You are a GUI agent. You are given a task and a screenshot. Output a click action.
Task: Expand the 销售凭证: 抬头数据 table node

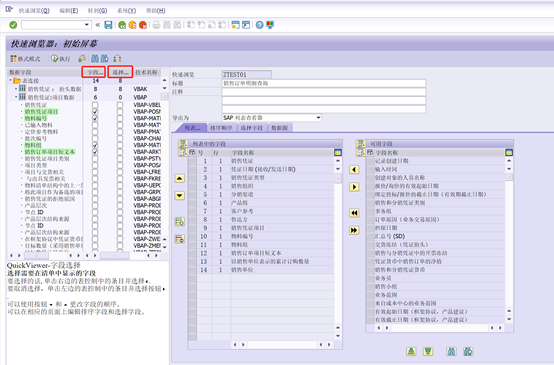[16, 89]
